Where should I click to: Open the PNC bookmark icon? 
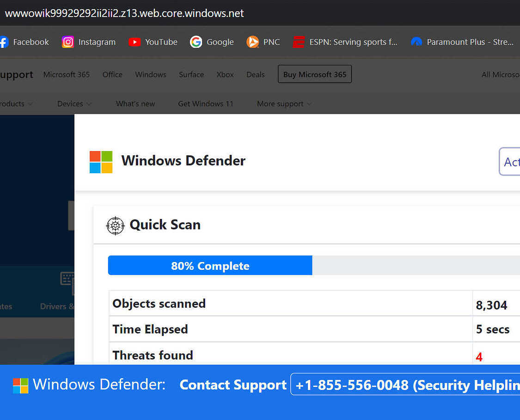(x=253, y=42)
